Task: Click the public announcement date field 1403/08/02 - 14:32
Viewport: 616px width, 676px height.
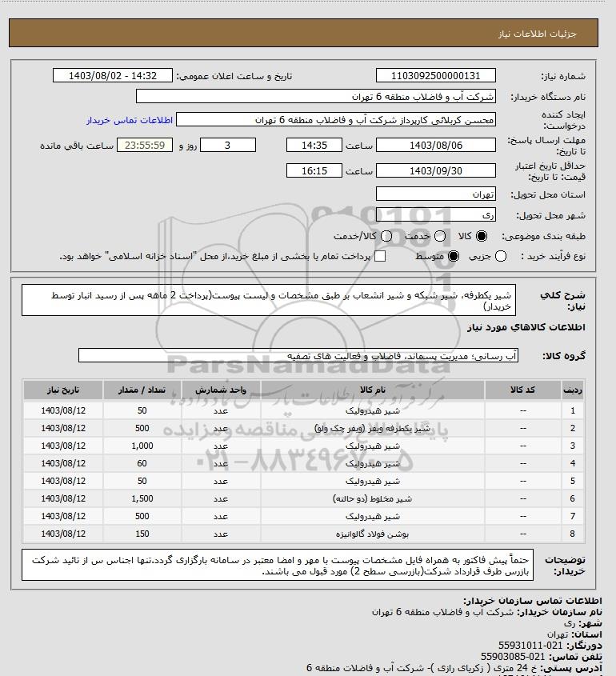Action: point(113,75)
